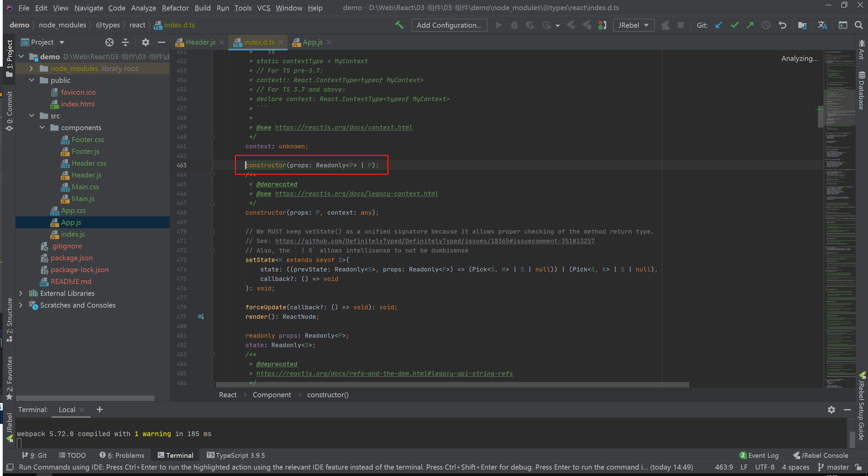This screenshot has height=476, width=868.
Task: Click the Run with Coverage icon
Action: click(x=530, y=25)
